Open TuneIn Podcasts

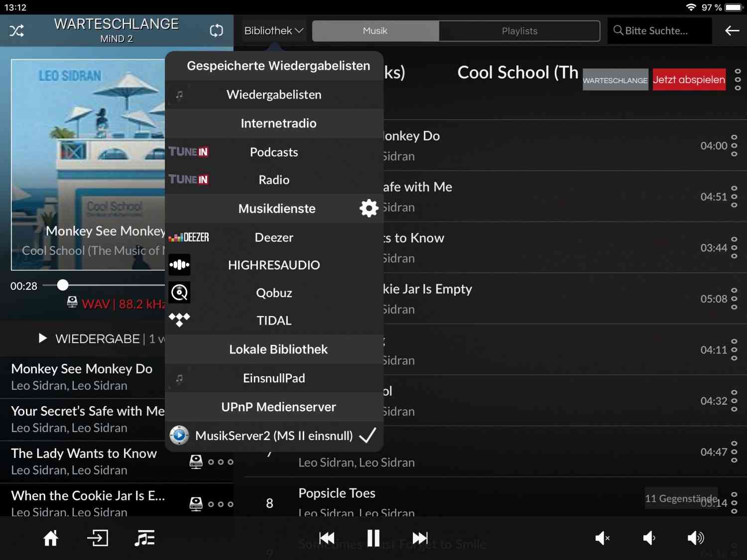tap(274, 152)
